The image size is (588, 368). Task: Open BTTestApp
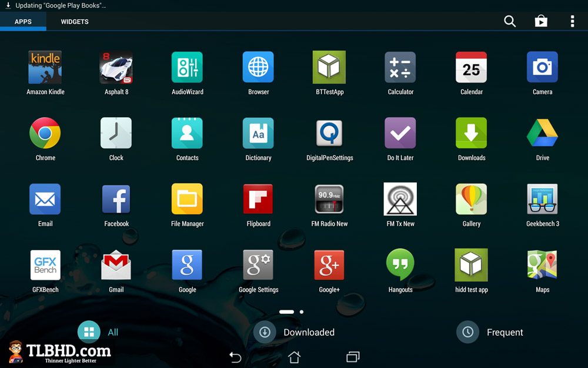329,68
